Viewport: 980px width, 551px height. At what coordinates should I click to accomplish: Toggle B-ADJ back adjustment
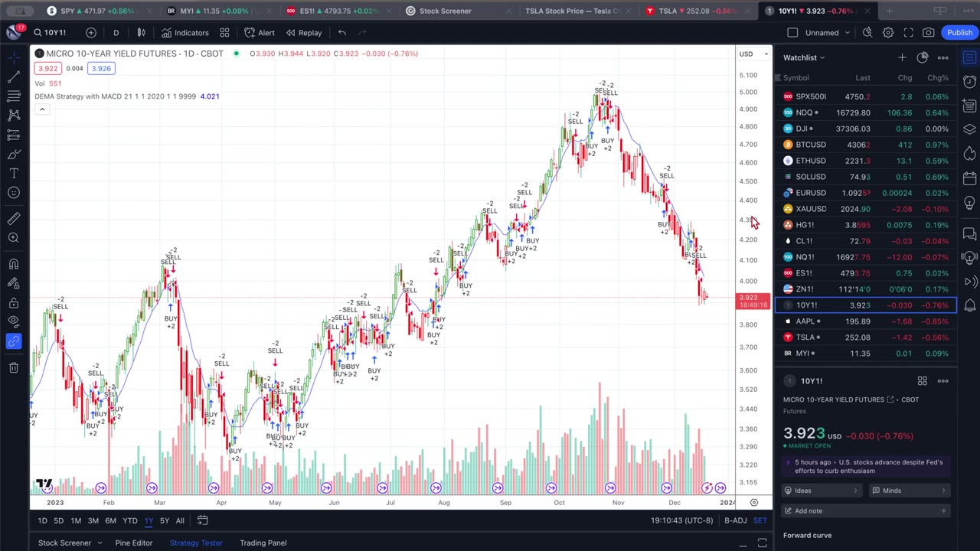tap(735, 520)
